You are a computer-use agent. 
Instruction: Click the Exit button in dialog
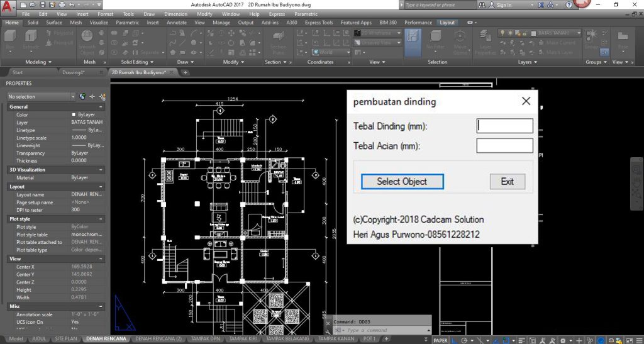[507, 181]
